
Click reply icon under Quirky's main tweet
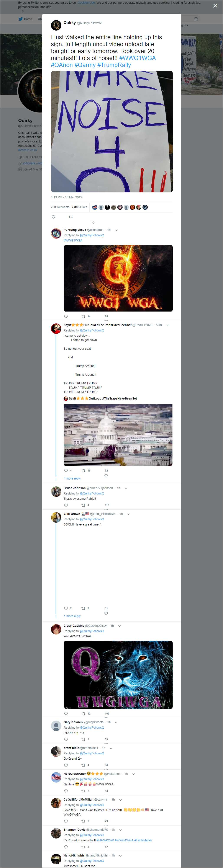[53, 217]
